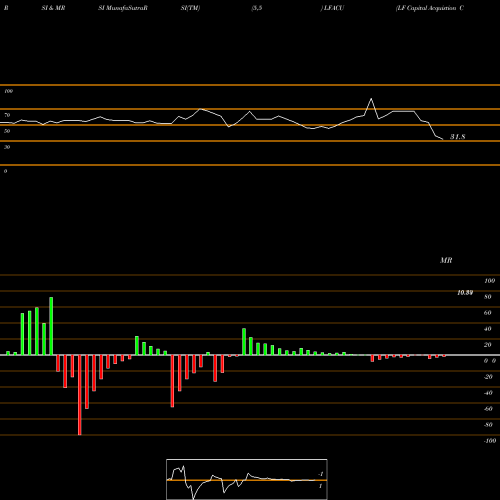Click the 'MR' panel label
The image size is (500, 500).
point(446,260)
